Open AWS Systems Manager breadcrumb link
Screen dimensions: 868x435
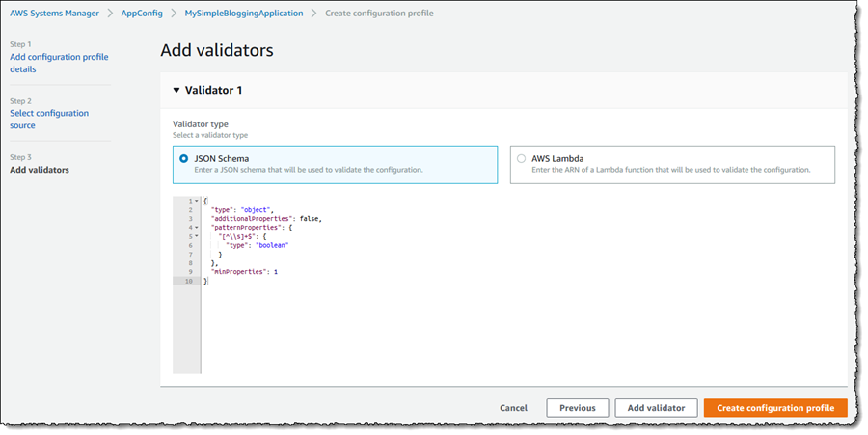[54, 14]
